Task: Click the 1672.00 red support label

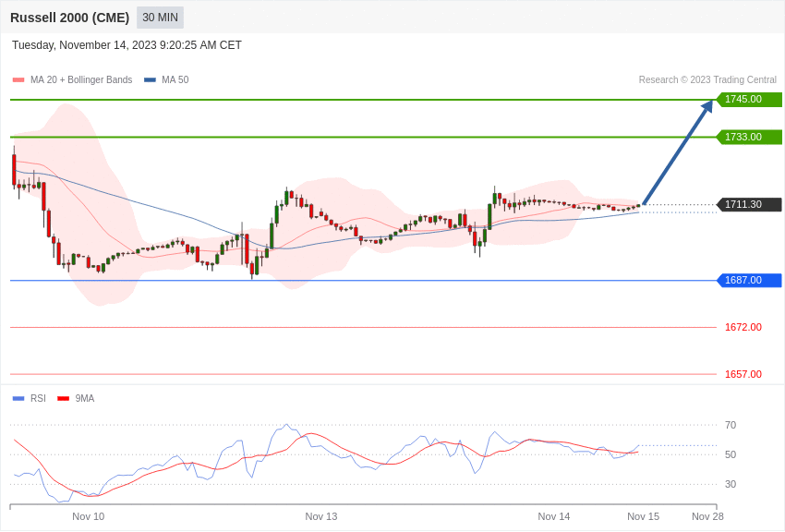Action: (743, 327)
